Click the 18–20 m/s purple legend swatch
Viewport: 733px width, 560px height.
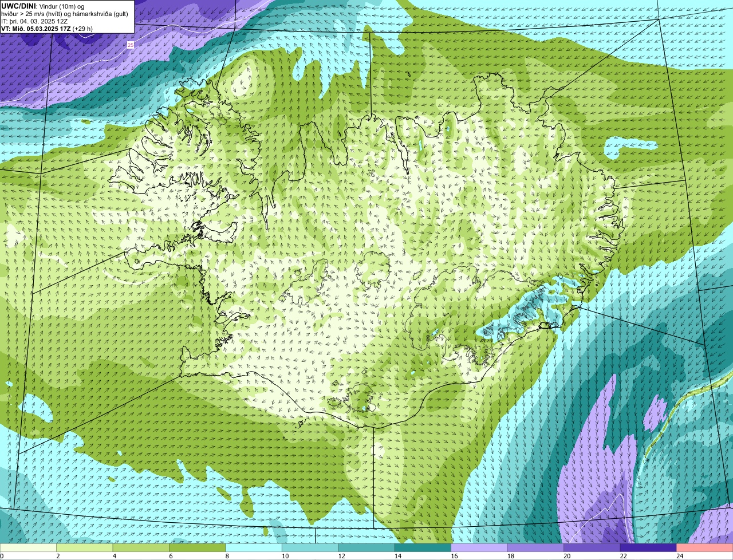coord(536,548)
